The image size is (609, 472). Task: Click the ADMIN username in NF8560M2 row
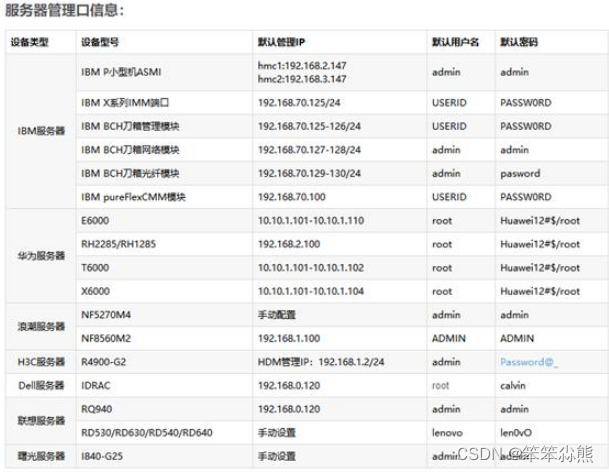tap(449, 338)
